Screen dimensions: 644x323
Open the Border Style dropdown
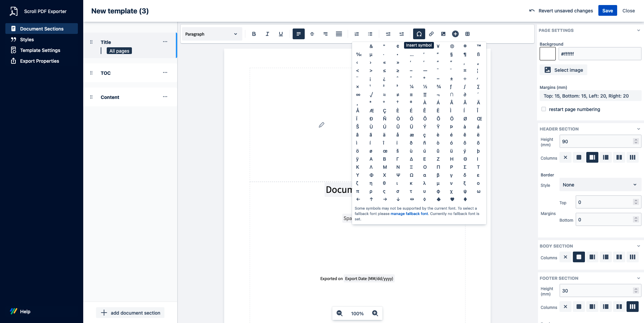click(600, 185)
